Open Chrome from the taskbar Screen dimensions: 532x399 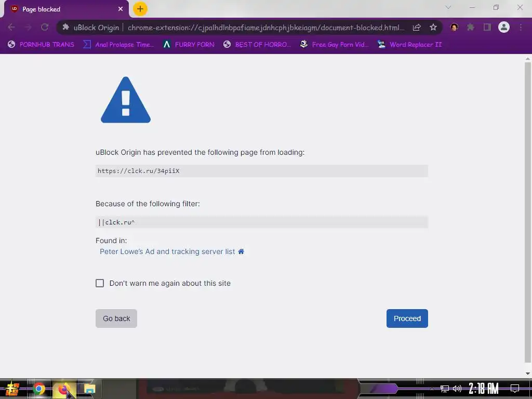(x=38, y=389)
